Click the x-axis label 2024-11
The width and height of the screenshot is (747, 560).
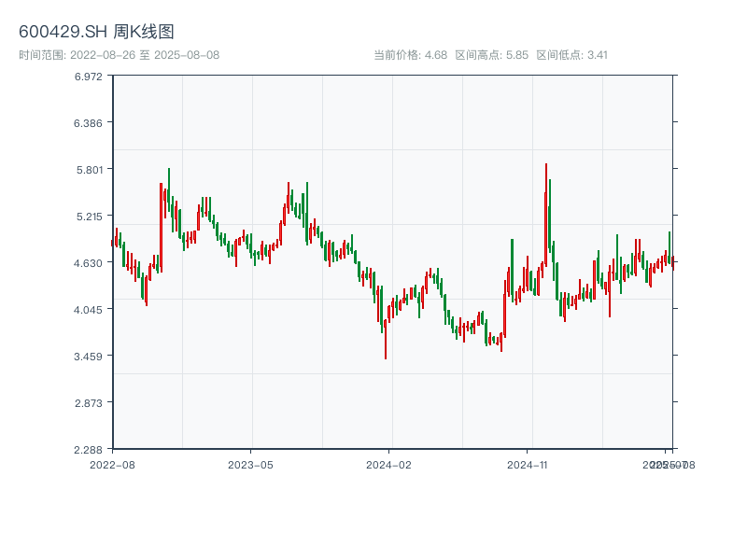(527, 465)
